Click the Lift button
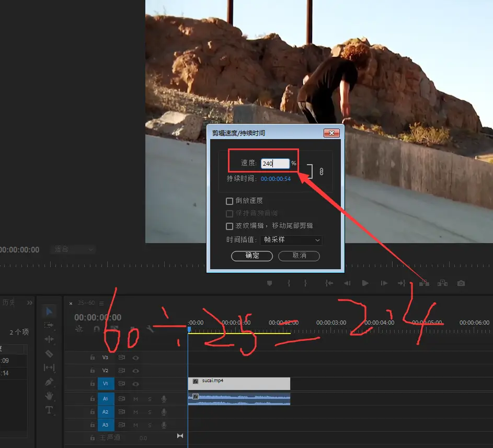The width and height of the screenshot is (493, 448). point(424,283)
